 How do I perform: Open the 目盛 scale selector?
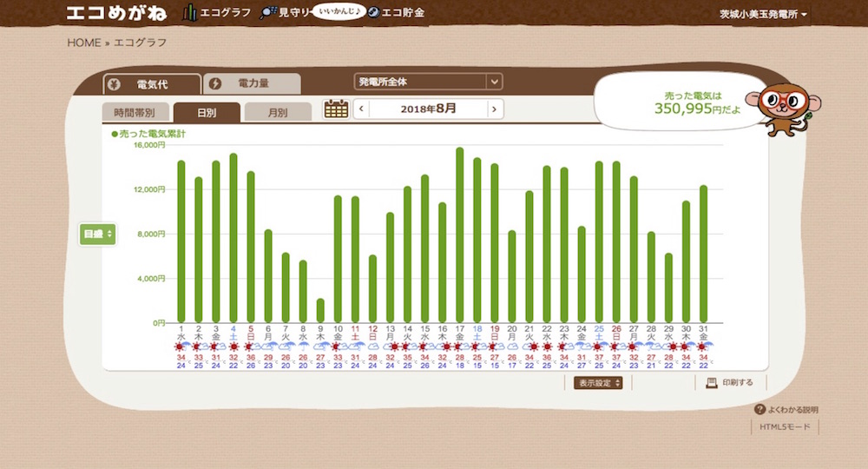[97, 234]
